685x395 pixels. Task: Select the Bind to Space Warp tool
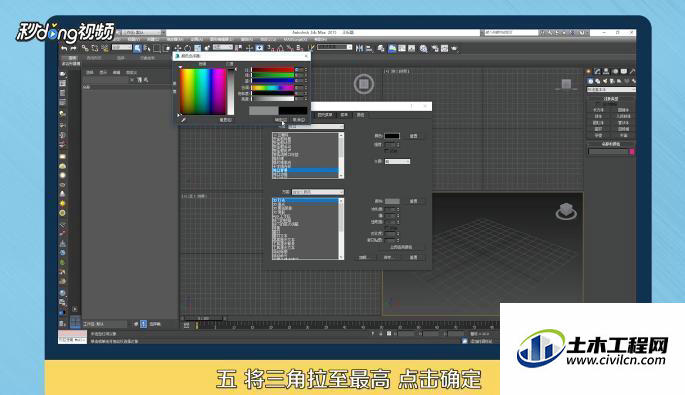pos(104,48)
